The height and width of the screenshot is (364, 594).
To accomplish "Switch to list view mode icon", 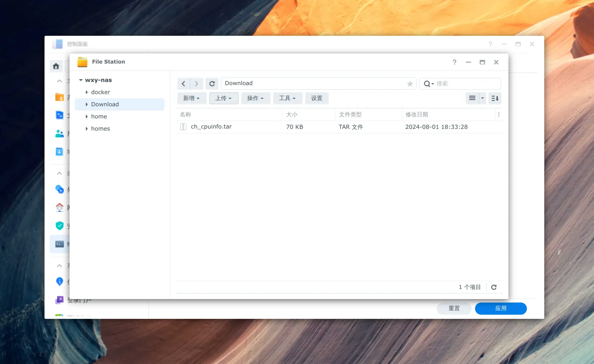I will coord(472,98).
